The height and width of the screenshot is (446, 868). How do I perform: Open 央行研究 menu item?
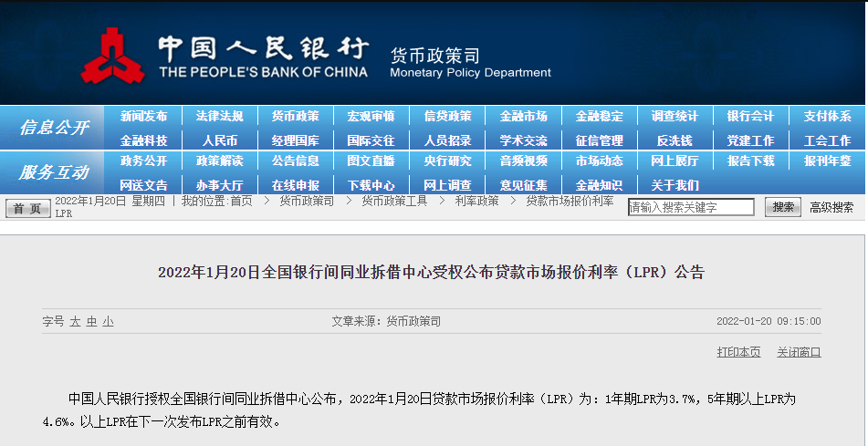pos(447,161)
